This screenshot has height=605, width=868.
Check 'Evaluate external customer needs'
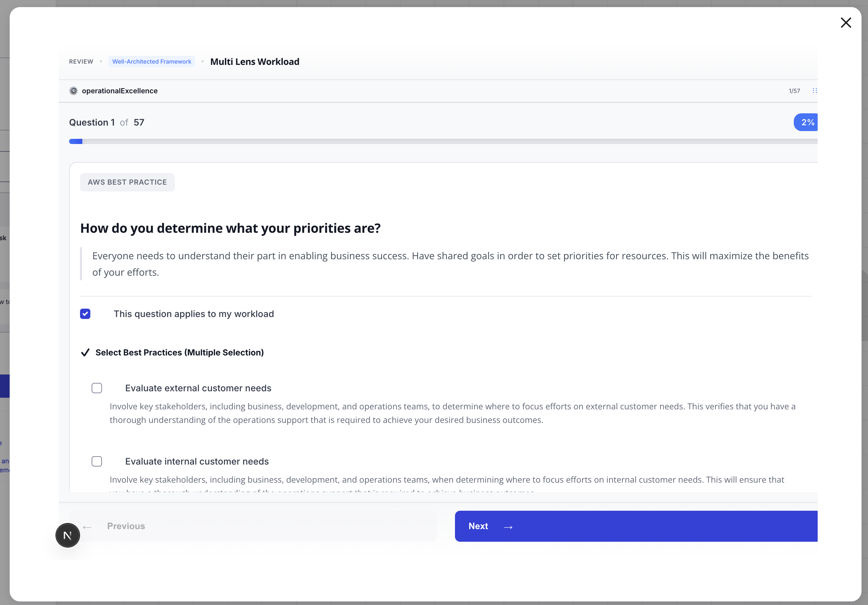click(97, 388)
